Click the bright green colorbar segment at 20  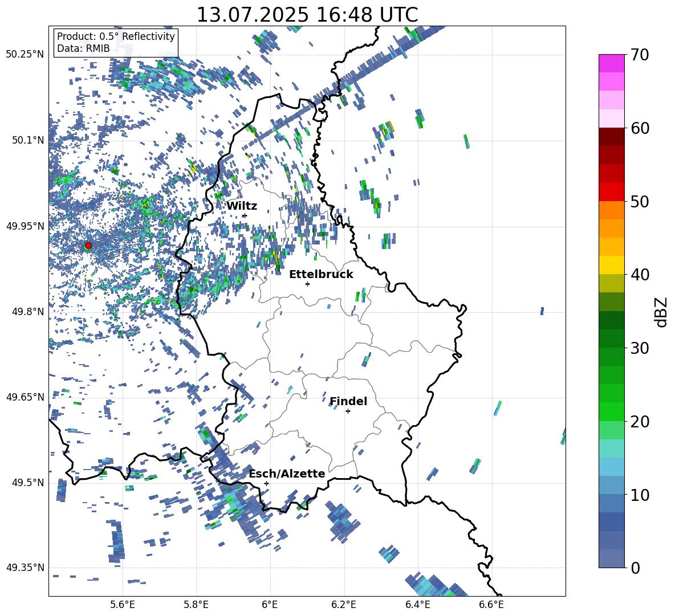tap(612, 411)
